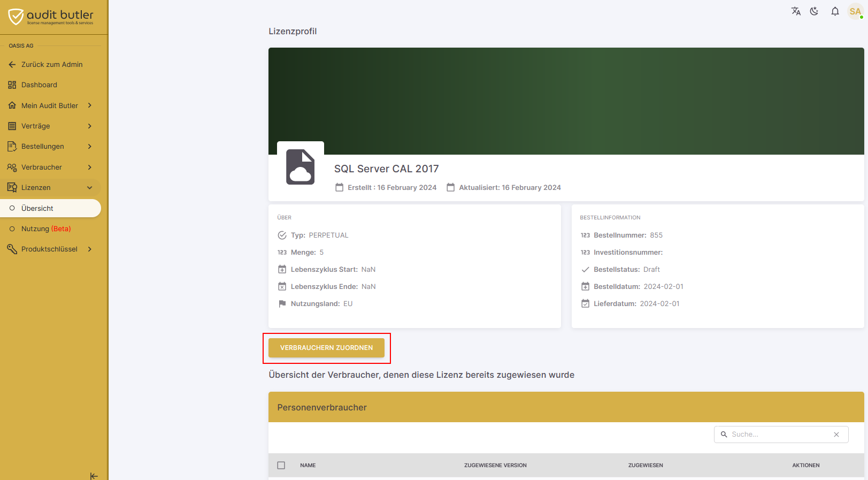Screen dimensions: 868x480
Task: Open the SA user avatar menu
Action: click(855, 11)
